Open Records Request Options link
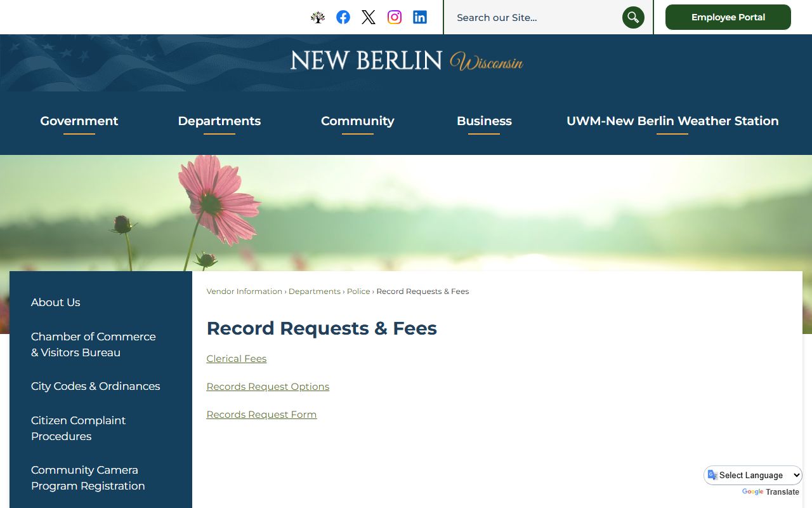This screenshot has width=812, height=508. [x=268, y=387]
